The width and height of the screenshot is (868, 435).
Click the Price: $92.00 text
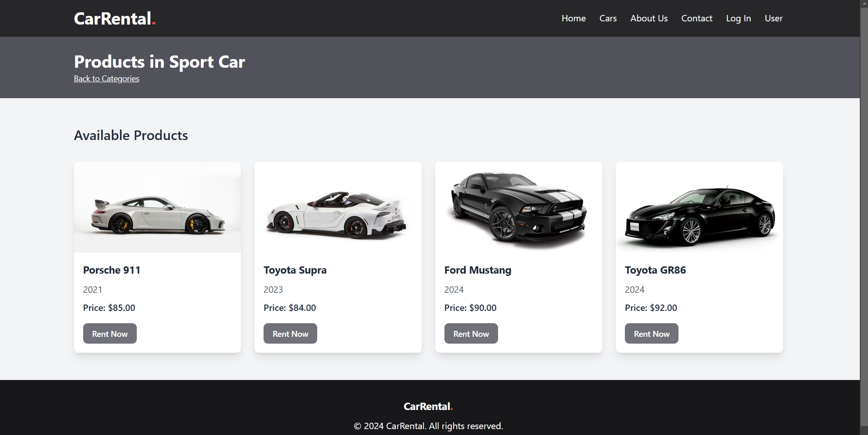651,308
